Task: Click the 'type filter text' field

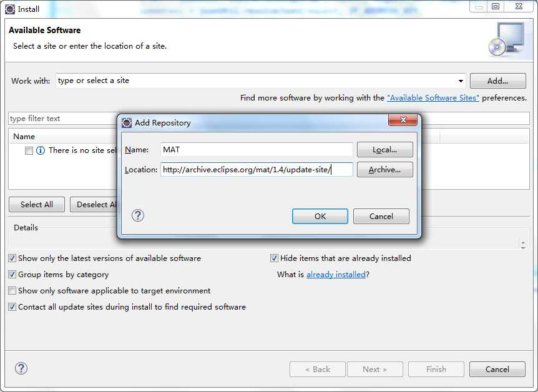Action: (x=62, y=119)
